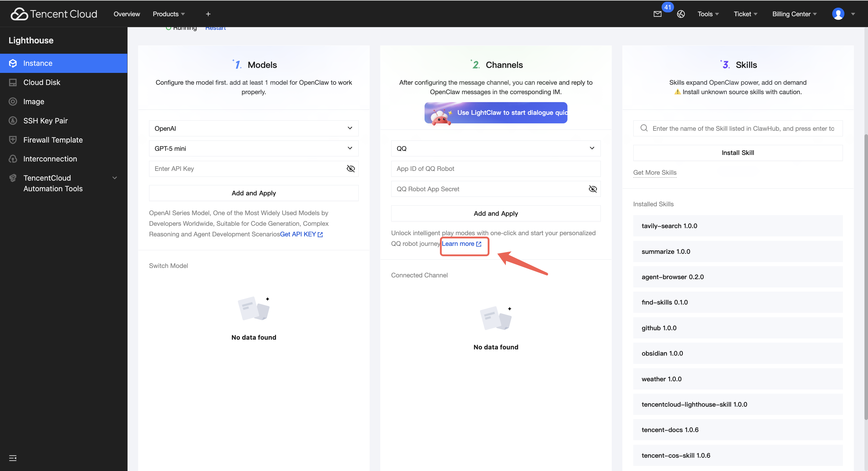
Task: Collapse sidebar using bottom menu icon
Action: (12, 458)
